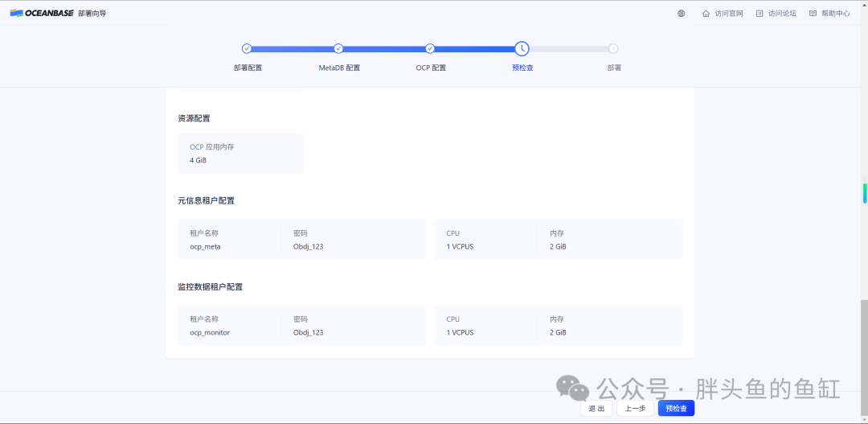
Task: Go back with the 上一步 button
Action: coord(635,409)
